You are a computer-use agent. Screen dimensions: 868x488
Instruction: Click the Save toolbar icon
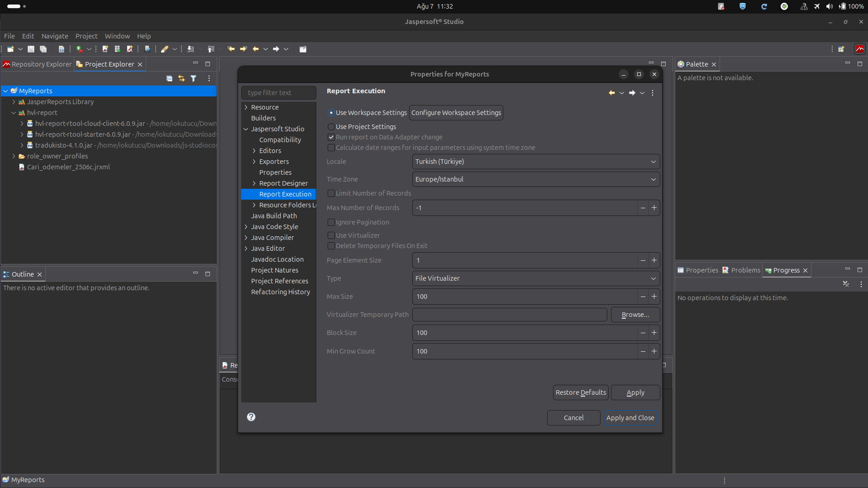coord(31,49)
